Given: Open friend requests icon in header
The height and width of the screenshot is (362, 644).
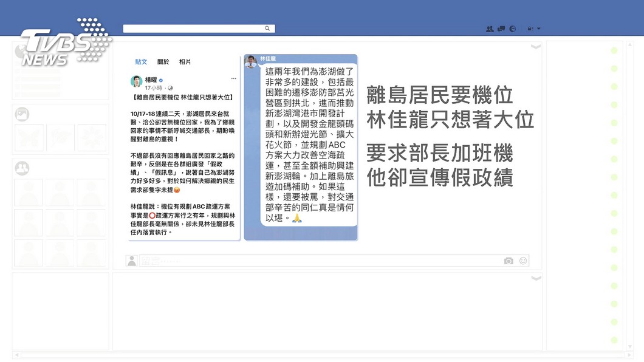Looking at the screenshot, I should point(490,29).
